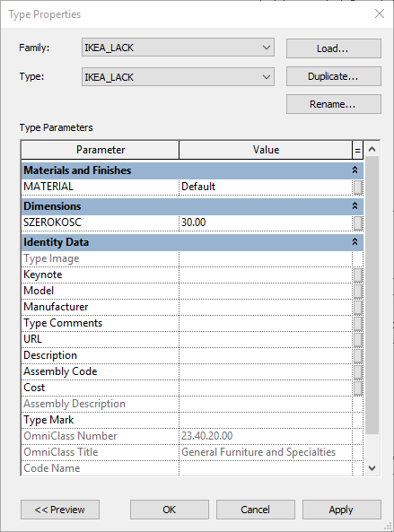Image resolution: width=394 pixels, height=532 pixels.
Task: Click the Description parameter label
Action: click(x=50, y=355)
